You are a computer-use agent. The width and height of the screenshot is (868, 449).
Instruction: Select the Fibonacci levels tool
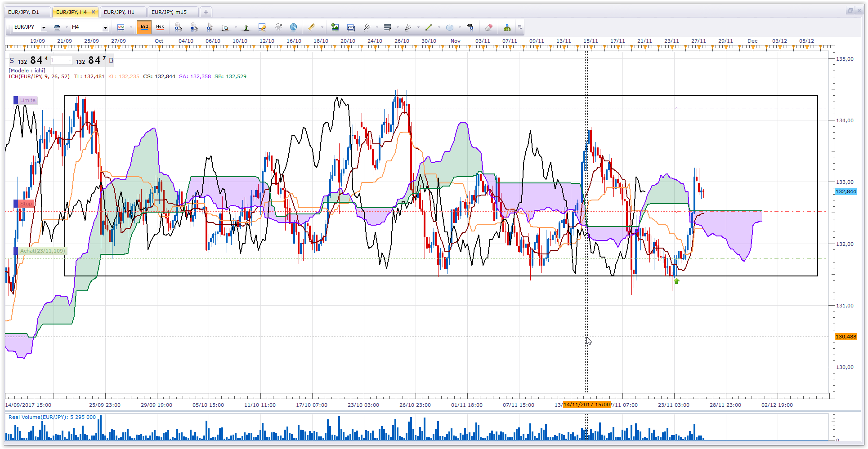(x=387, y=27)
